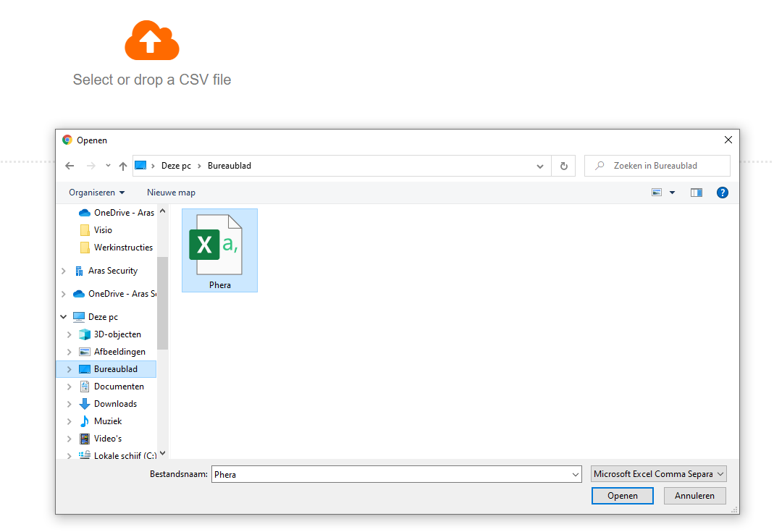
Task: Expand the 3D-objecten node
Action: tap(70, 334)
